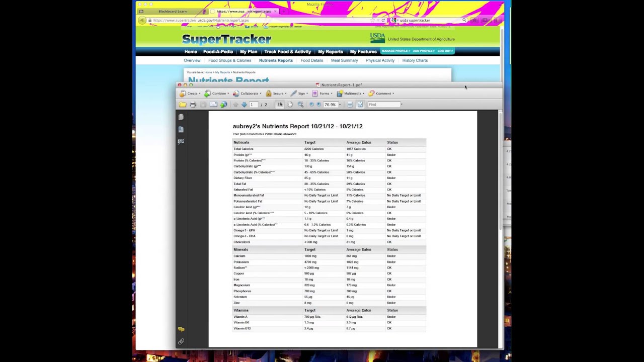644x362 pixels.
Task: Switch to Blackboard Learn tab
Action: pos(172,11)
